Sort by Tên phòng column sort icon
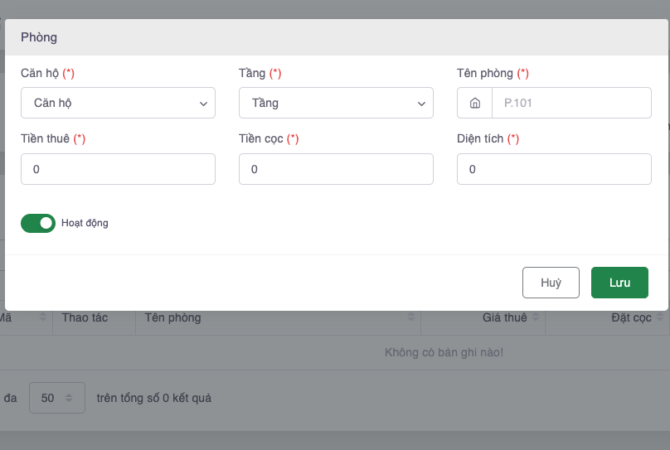 (412, 318)
